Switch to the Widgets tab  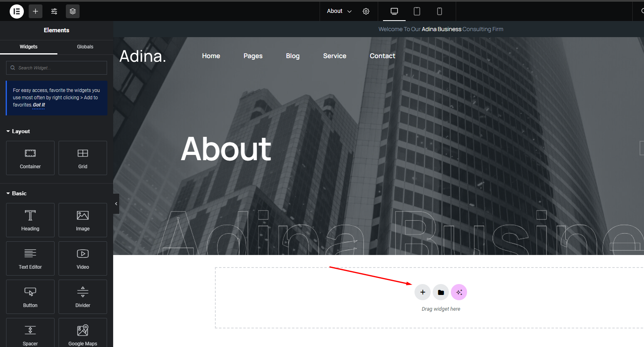pyautogui.click(x=29, y=47)
